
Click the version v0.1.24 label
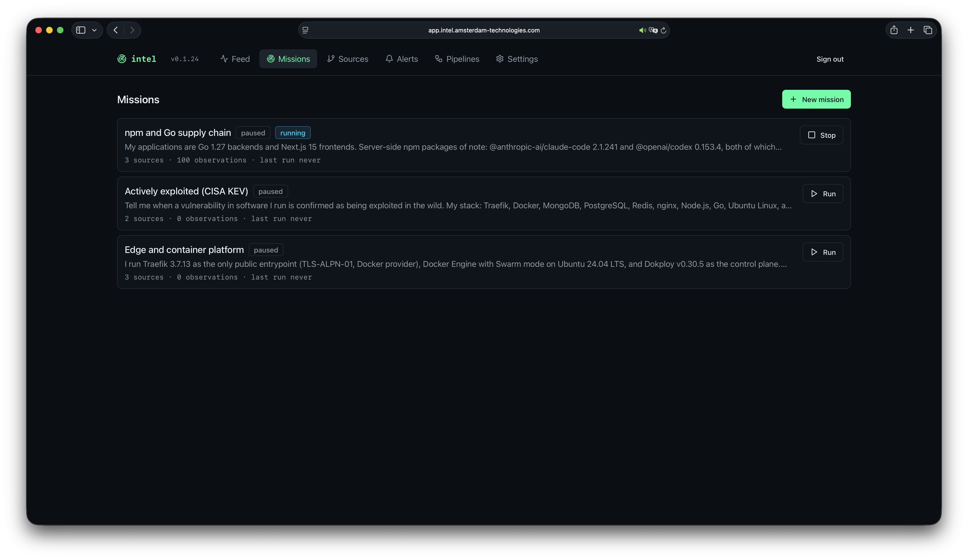tap(185, 59)
